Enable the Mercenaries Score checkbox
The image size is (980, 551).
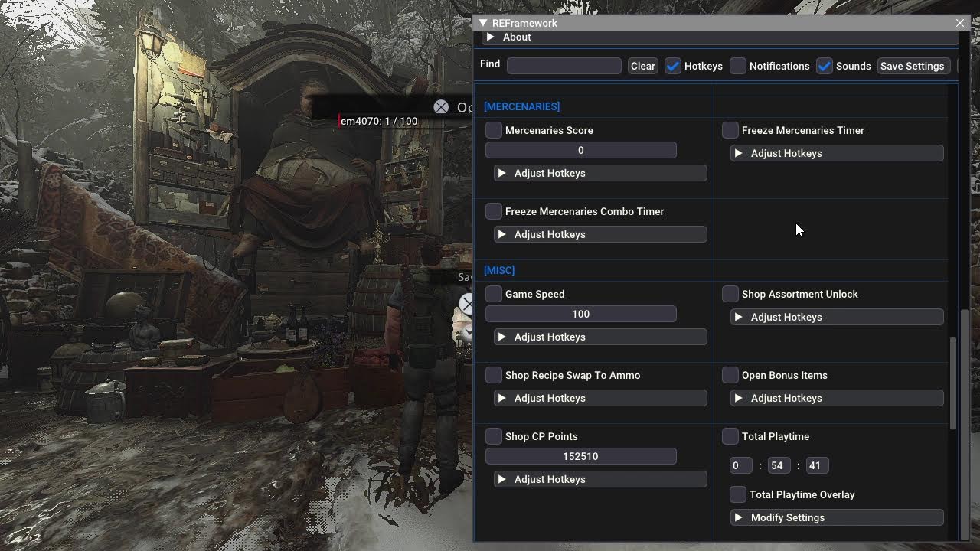pyautogui.click(x=494, y=130)
